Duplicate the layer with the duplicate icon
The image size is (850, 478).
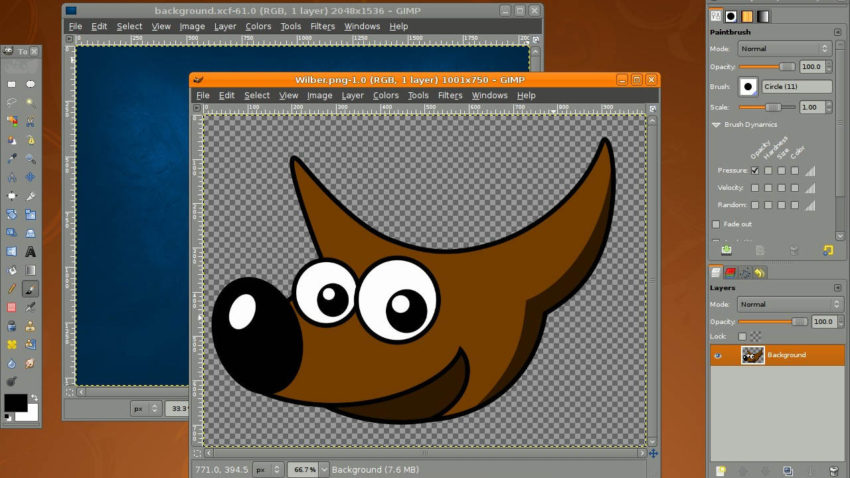(x=787, y=470)
